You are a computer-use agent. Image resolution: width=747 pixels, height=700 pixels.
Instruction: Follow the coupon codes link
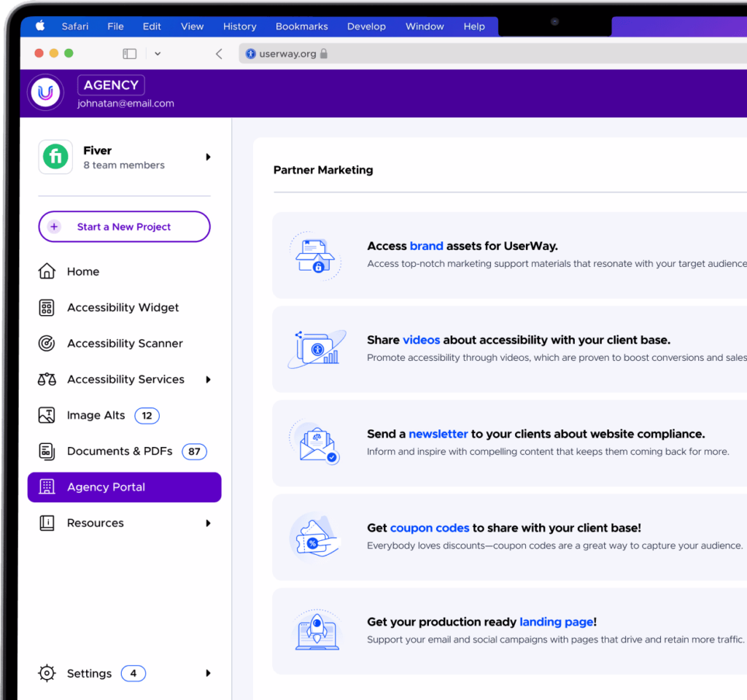[429, 528]
